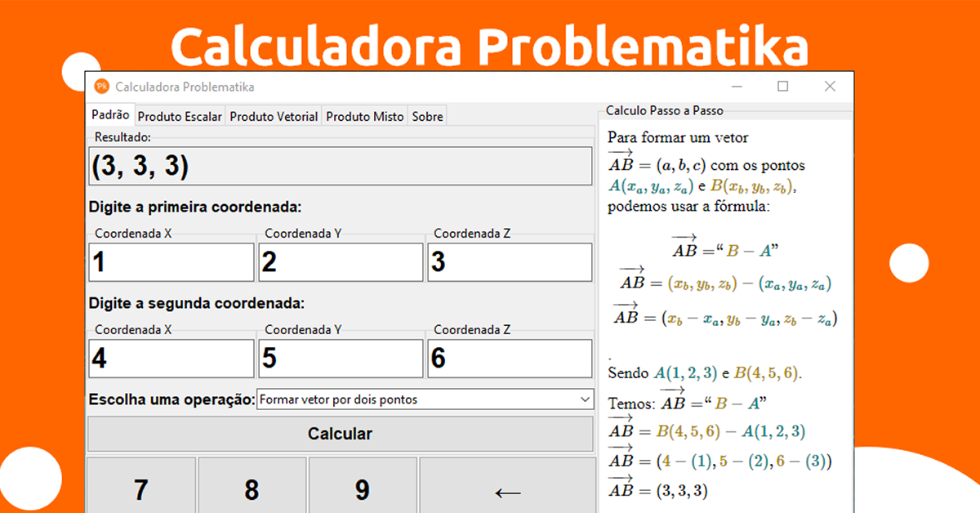The width and height of the screenshot is (980, 513).
Task: Open the Sobre tab
Action: [427, 117]
